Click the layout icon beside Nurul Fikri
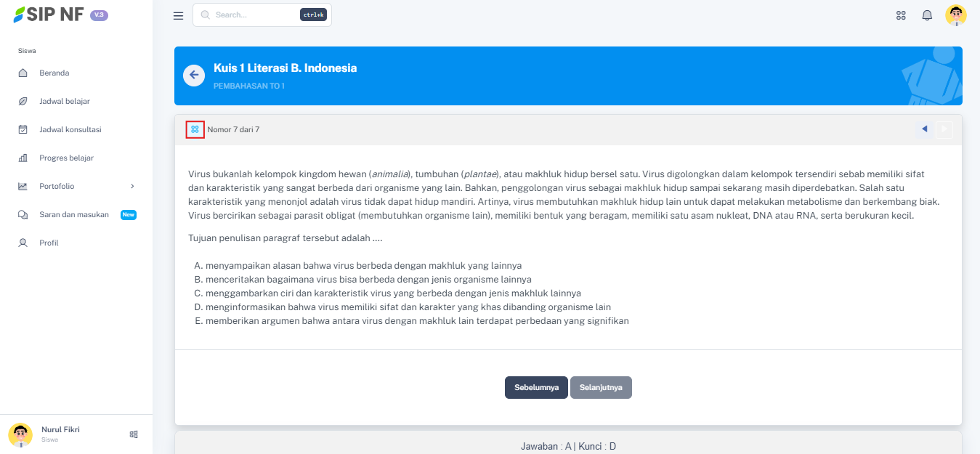This screenshot has height=454, width=980. [x=134, y=434]
